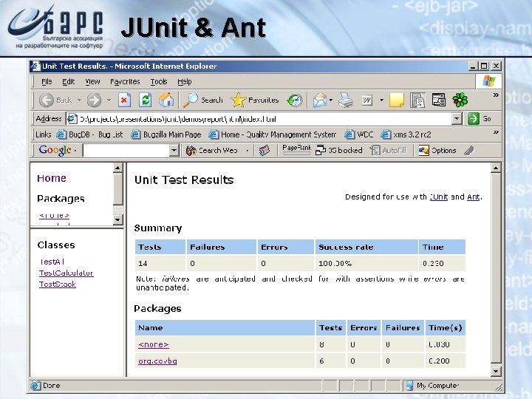
Task: Click My Computer zone in status bar
Action: tap(432, 386)
